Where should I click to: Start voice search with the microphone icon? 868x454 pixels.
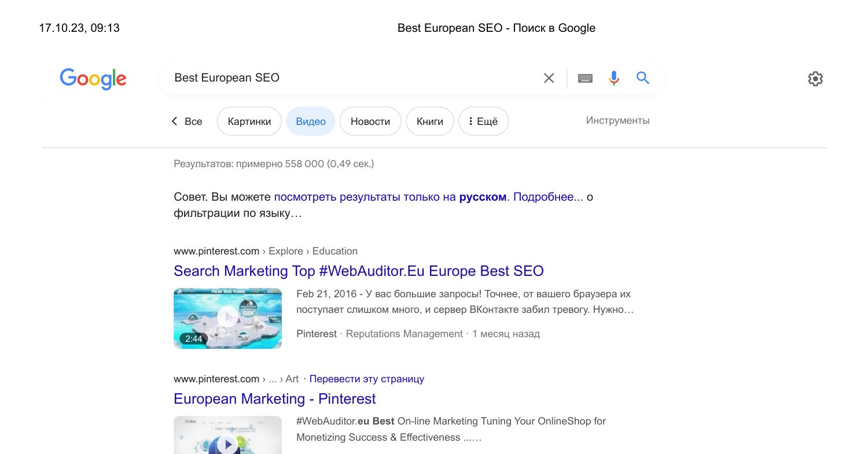coord(613,77)
